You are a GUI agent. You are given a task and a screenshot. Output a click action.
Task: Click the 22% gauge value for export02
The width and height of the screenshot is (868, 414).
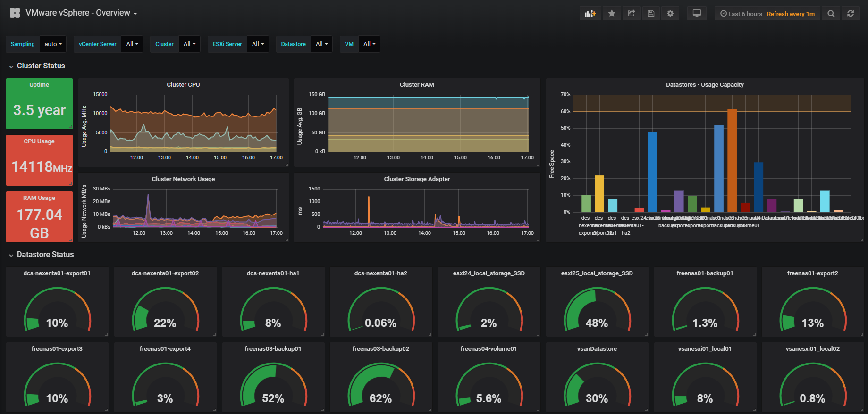pos(165,323)
